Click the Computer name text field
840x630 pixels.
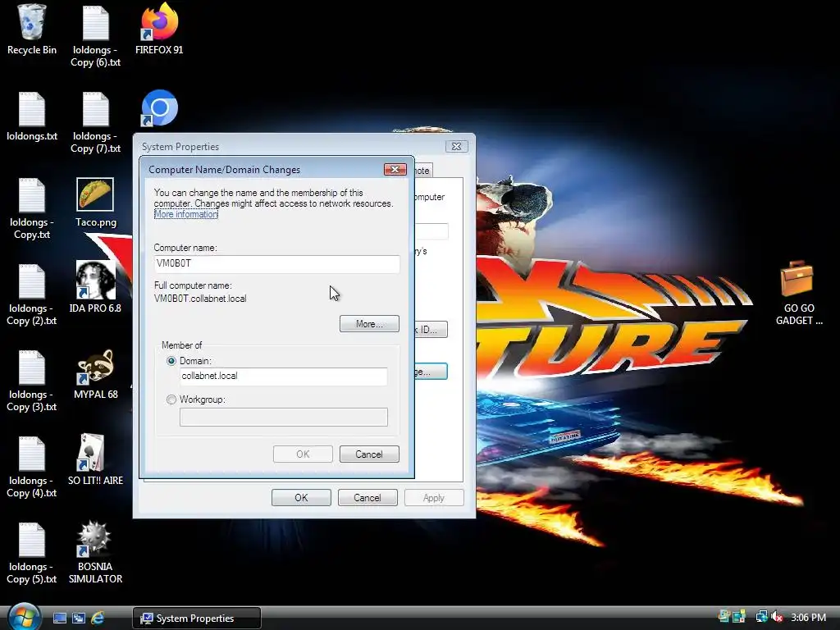(x=276, y=263)
